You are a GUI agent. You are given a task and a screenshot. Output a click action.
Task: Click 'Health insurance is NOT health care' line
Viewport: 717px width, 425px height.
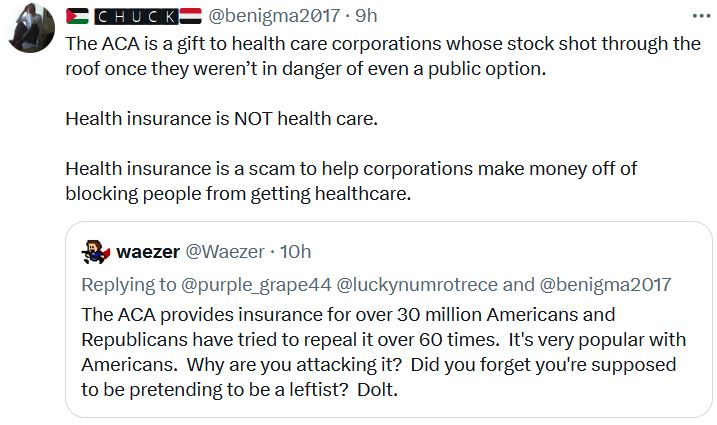coord(222,118)
